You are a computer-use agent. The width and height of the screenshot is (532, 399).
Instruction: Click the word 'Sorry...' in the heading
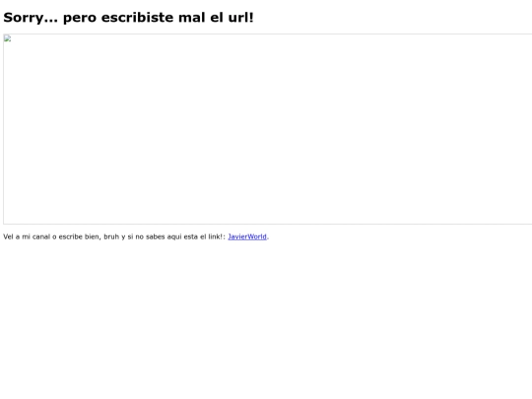[x=31, y=18]
